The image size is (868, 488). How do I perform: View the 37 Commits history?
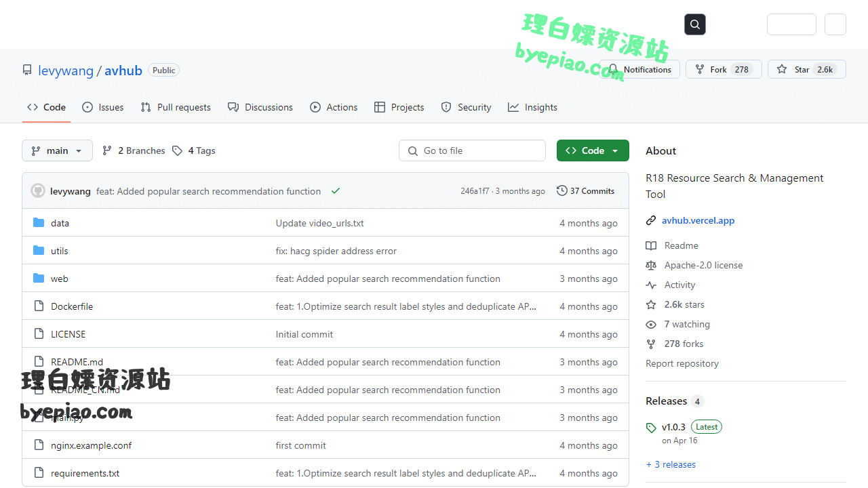coord(585,191)
